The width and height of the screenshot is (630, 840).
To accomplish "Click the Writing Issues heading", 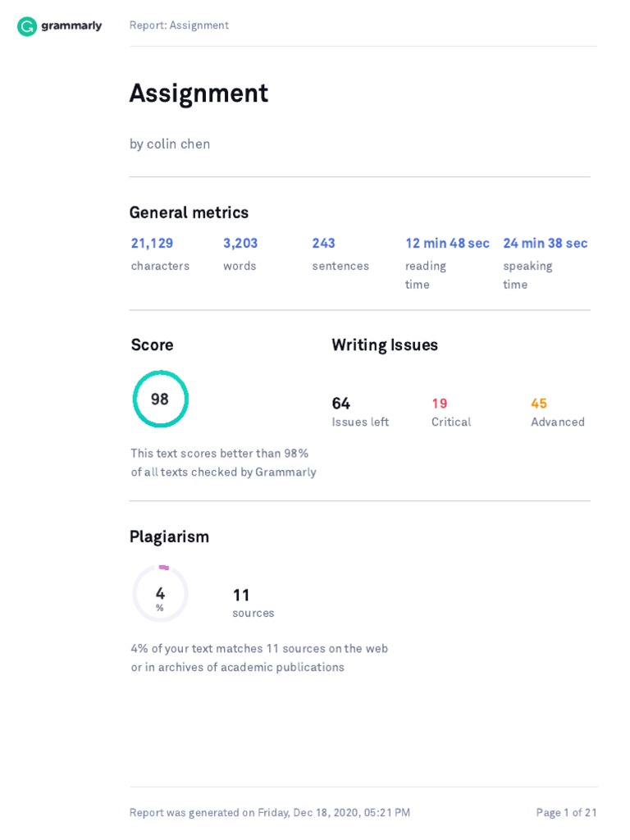I will coord(385,345).
